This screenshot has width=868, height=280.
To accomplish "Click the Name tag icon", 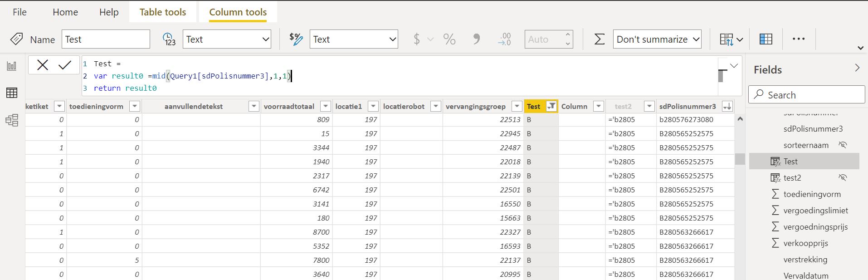I will coord(17,39).
